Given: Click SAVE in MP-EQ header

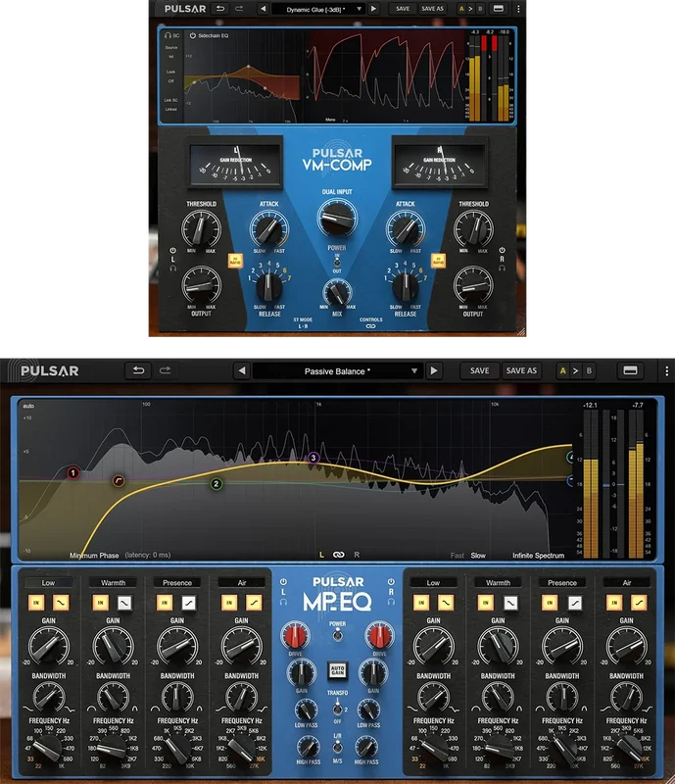Looking at the screenshot, I should coord(479,370).
